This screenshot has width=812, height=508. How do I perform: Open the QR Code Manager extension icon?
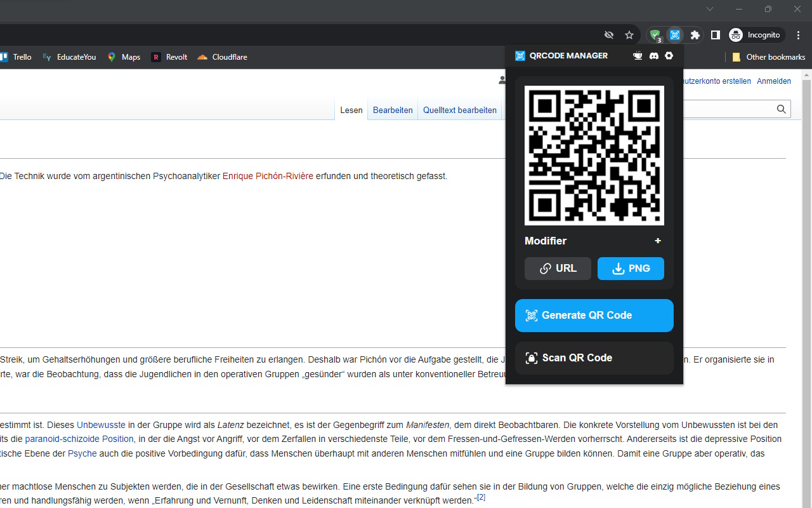click(x=674, y=35)
